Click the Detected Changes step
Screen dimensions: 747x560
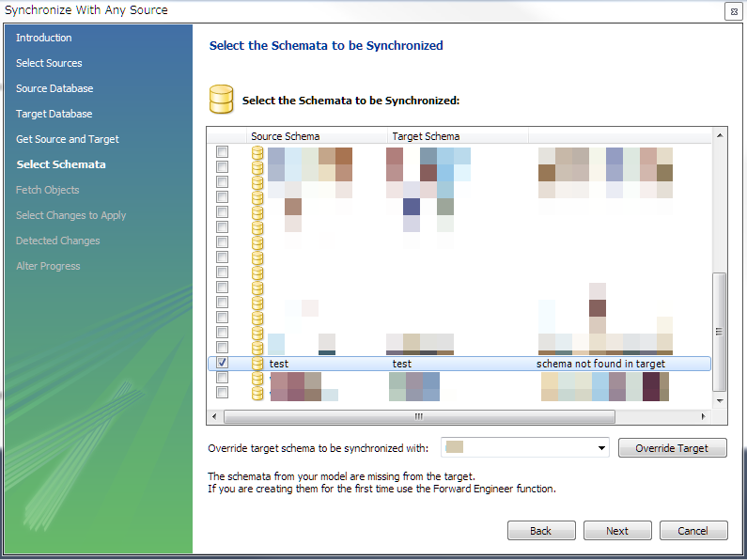pos(57,241)
